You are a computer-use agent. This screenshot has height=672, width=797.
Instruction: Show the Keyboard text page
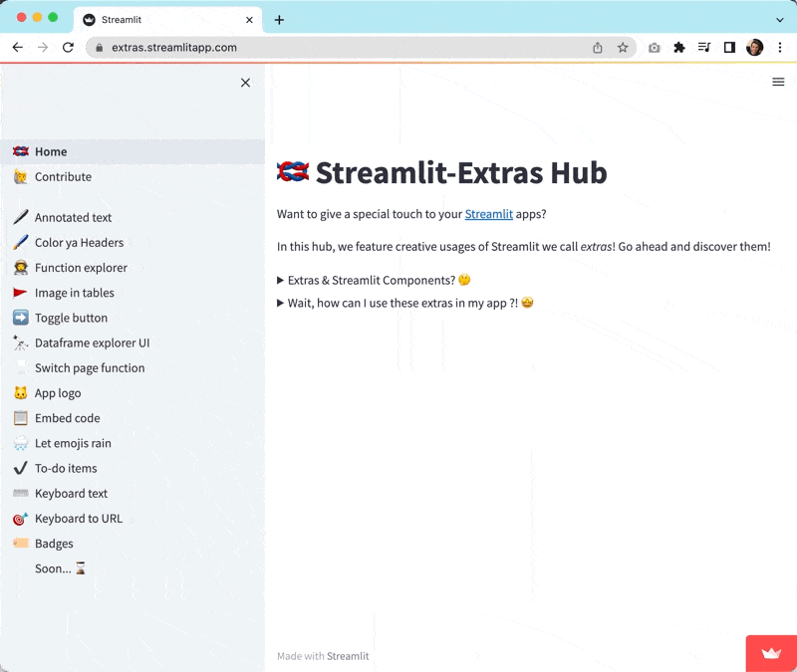[133, 493]
